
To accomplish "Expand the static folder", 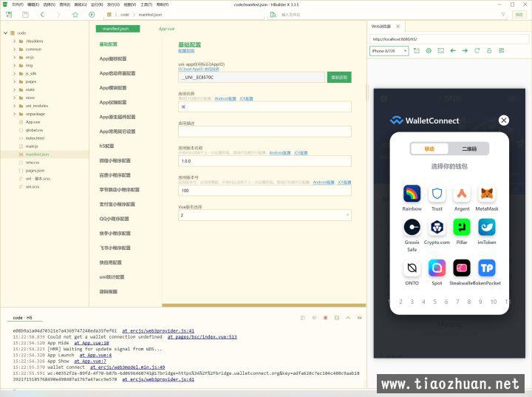I will tap(15, 89).
